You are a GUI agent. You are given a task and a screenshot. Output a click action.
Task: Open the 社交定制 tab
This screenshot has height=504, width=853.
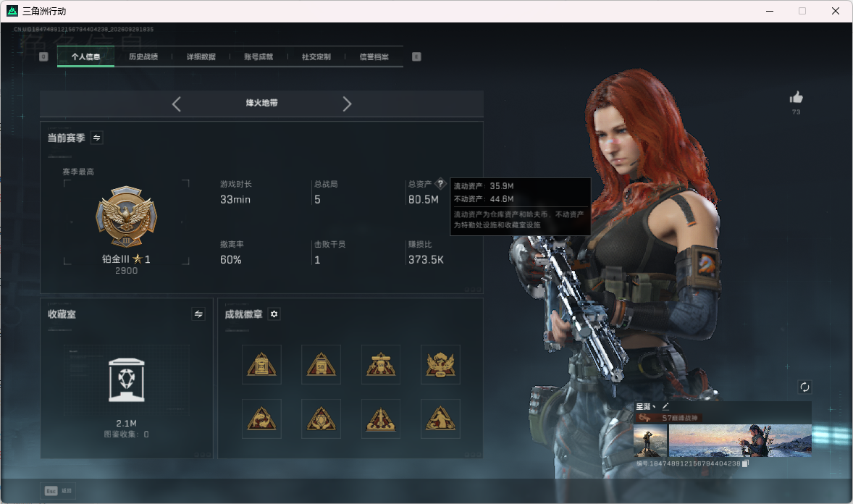click(x=316, y=56)
